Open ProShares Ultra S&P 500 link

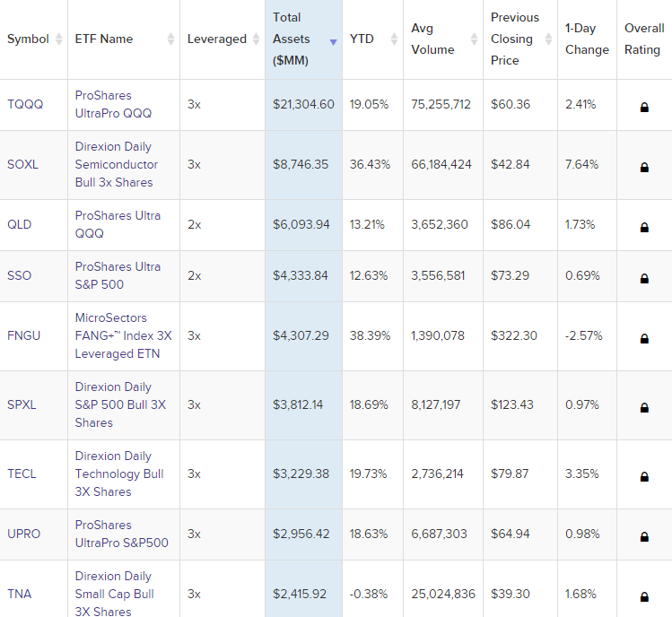pyautogui.click(x=118, y=275)
